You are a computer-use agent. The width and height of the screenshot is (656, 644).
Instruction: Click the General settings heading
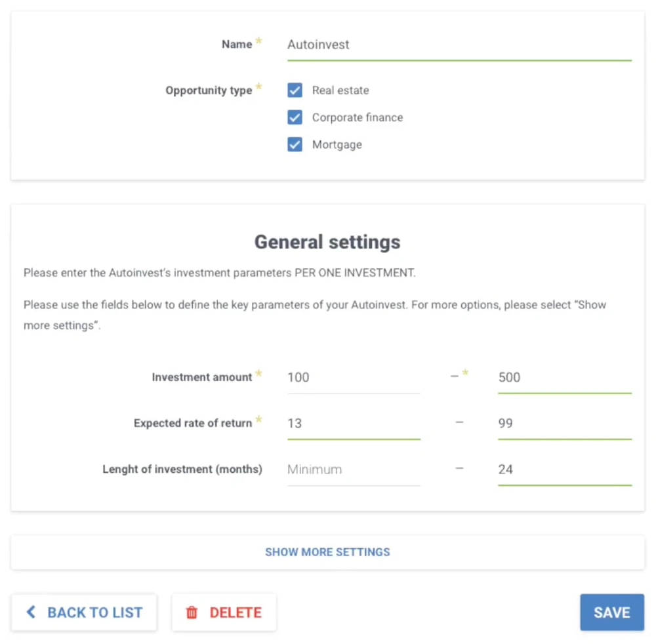tap(327, 242)
